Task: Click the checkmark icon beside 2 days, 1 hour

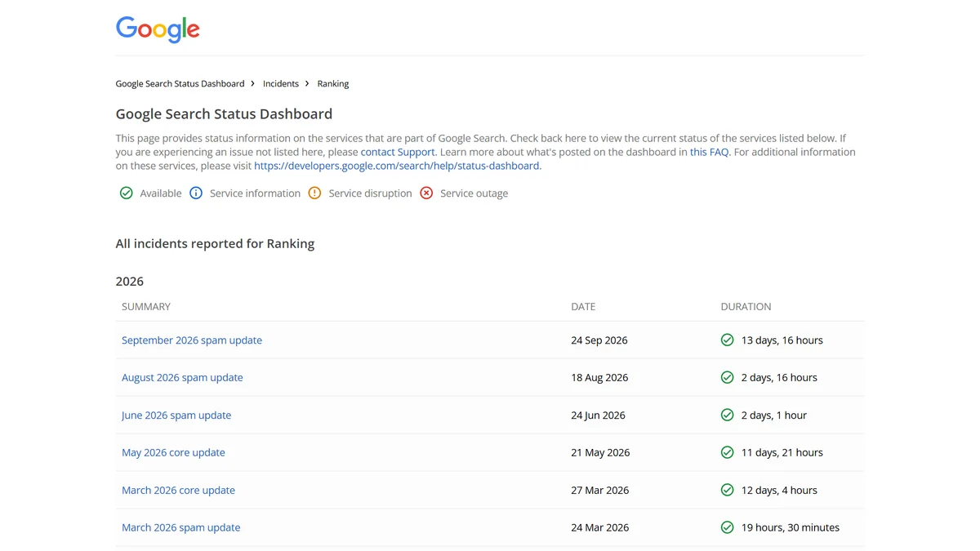Action: pos(727,415)
